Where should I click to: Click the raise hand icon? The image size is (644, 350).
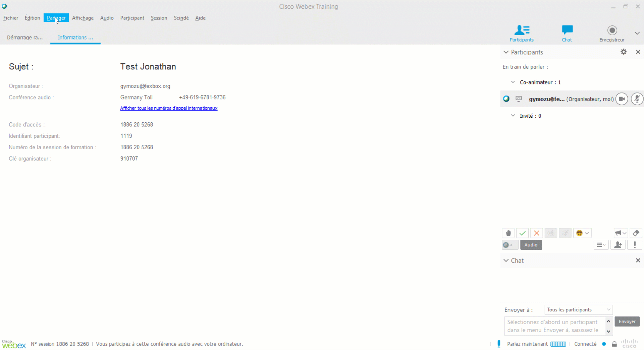pos(508,233)
